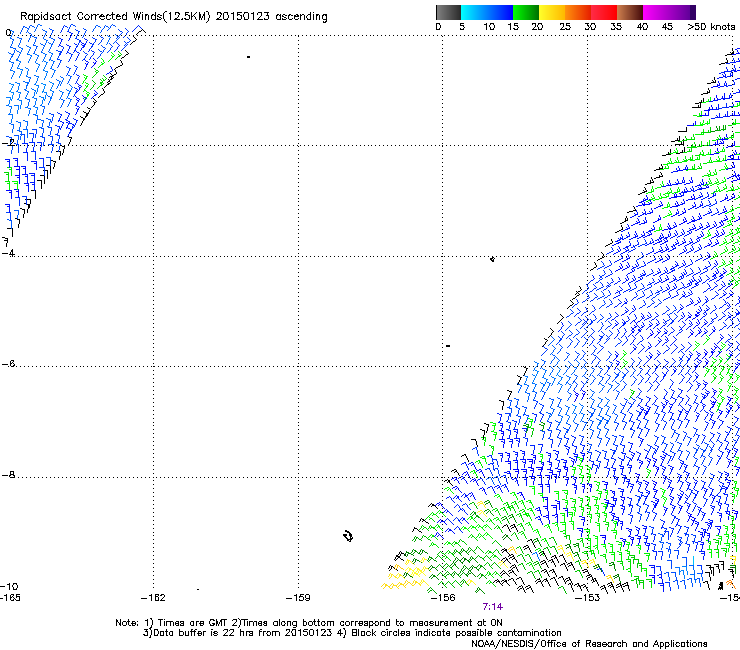Click the "30" label under the legend
Viewport: 740px width, 650px height.
(x=590, y=27)
